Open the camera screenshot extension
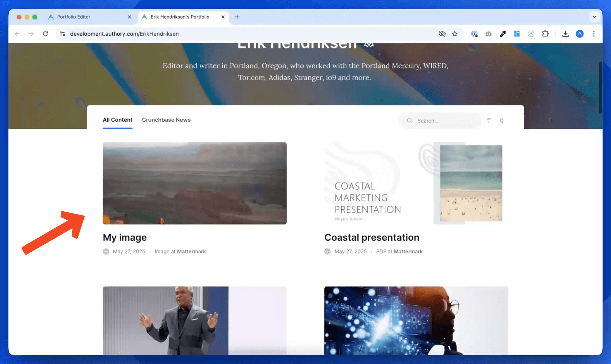The height and width of the screenshot is (364, 611). click(x=488, y=34)
